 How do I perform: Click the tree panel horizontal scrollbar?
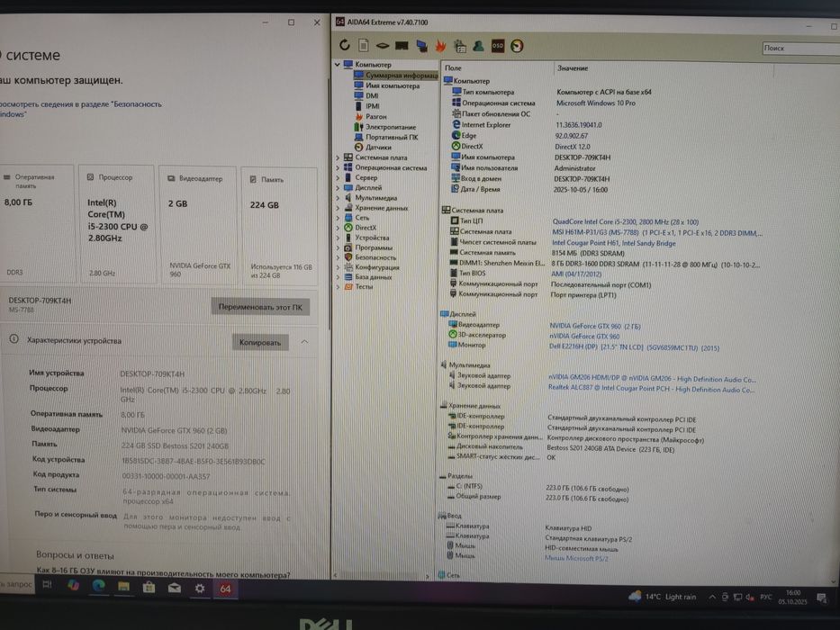click(x=383, y=576)
